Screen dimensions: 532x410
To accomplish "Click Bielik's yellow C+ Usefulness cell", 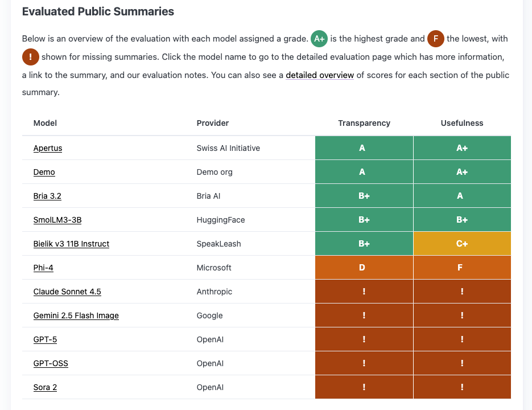I will point(462,244).
